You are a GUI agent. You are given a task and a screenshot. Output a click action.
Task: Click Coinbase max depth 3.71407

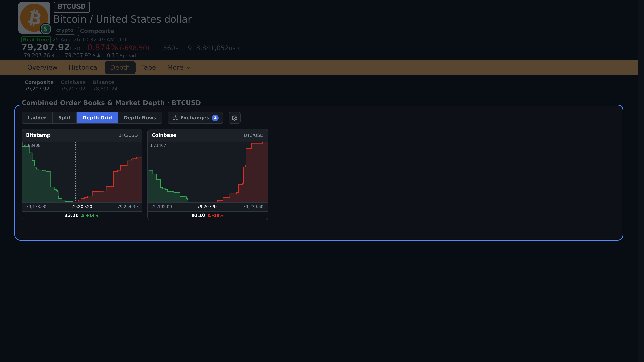[x=158, y=145]
